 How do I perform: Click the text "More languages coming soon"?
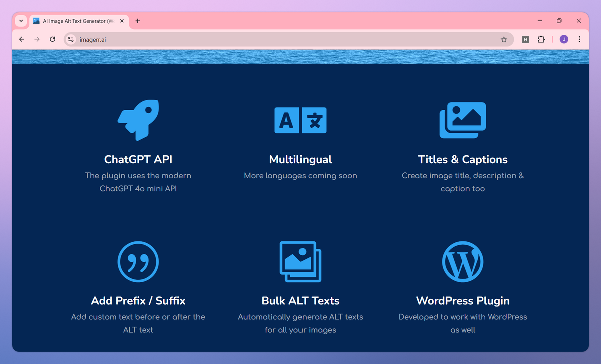300,176
